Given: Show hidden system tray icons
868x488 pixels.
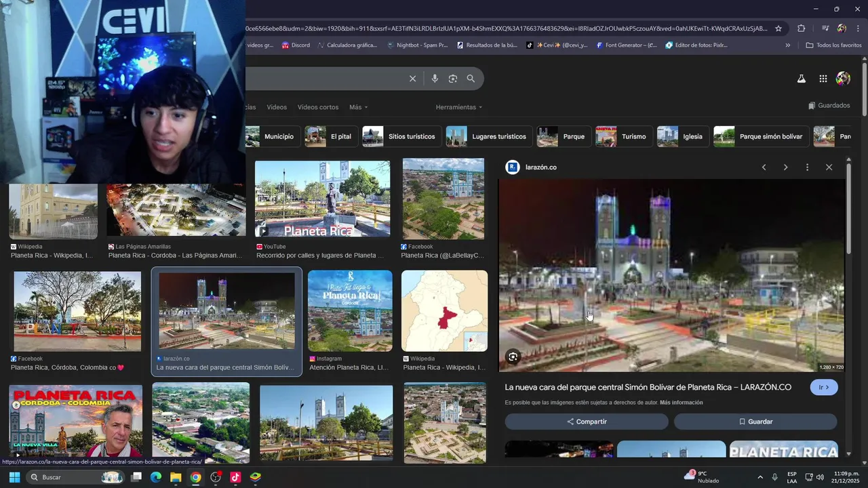Looking at the screenshot, I should coord(759,477).
